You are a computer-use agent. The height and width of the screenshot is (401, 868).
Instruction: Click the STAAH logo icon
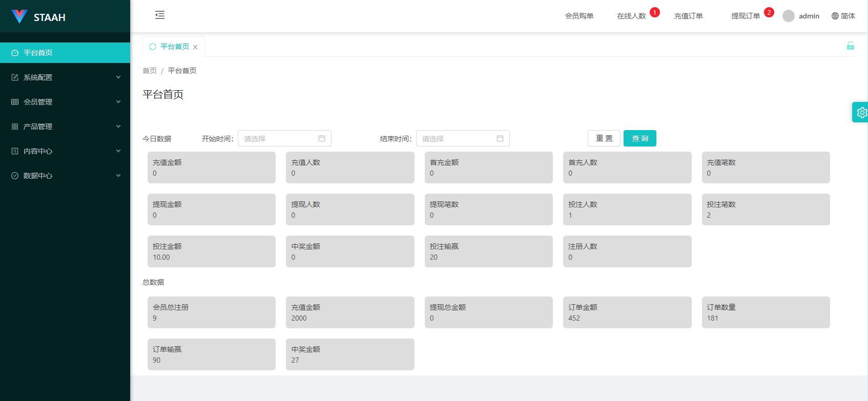click(19, 16)
